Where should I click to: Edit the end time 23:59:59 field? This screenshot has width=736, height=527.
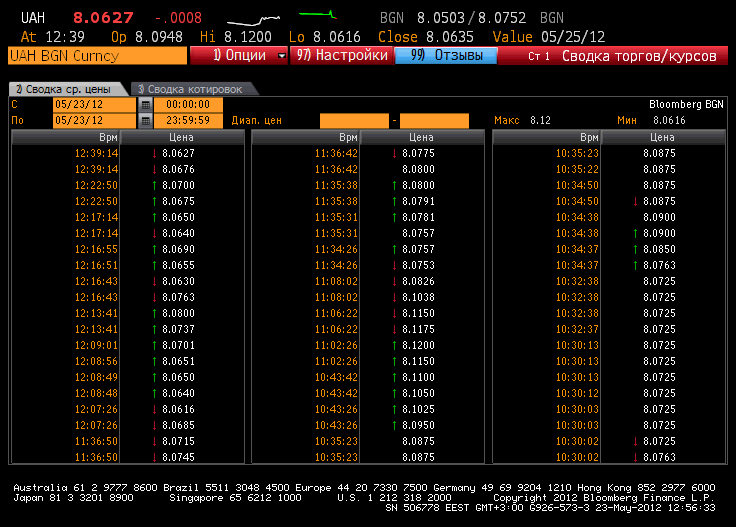point(188,121)
